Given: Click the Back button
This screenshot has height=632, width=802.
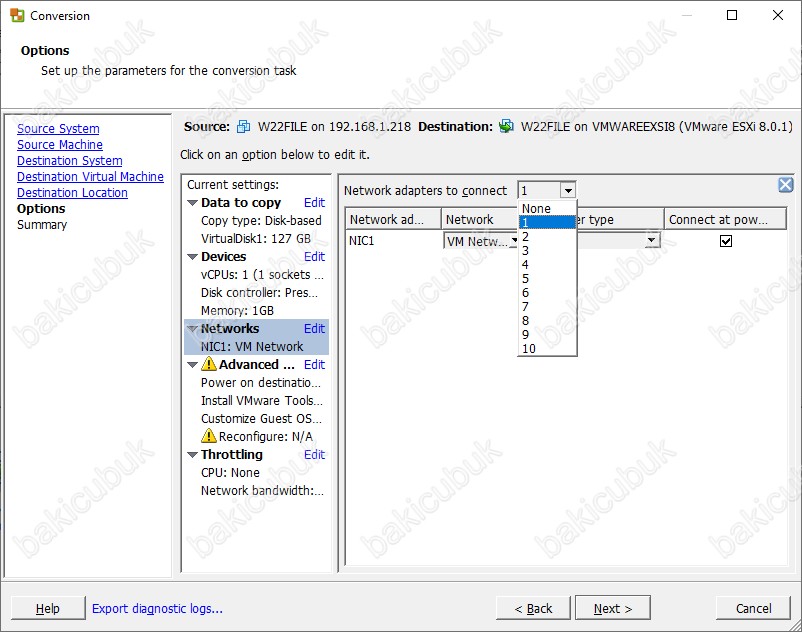Looking at the screenshot, I should pos(533,608).
